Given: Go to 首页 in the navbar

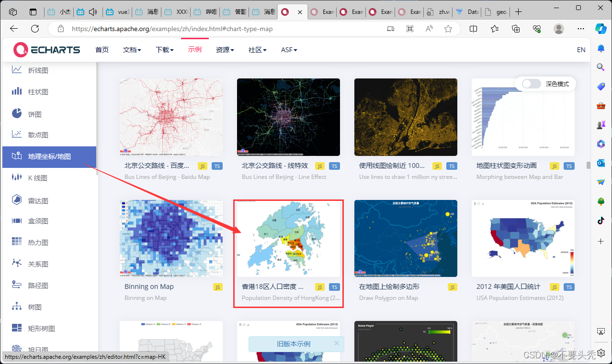Looking at the screenshot, I should pos(102,49).
